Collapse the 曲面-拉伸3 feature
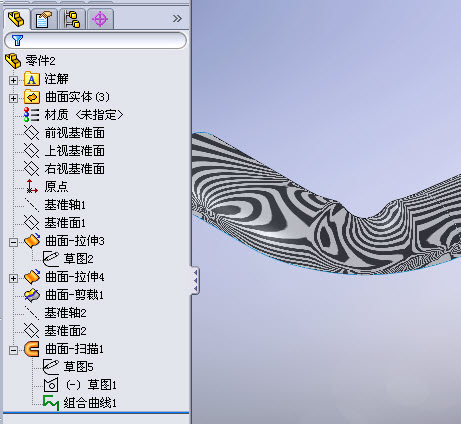Screen dimensions: 461x424 (x=13, y=242)
